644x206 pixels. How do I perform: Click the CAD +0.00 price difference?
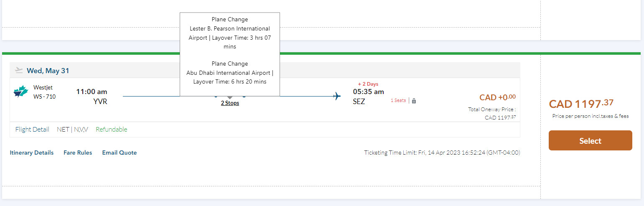pyautogui.click(x=497, y=97)
